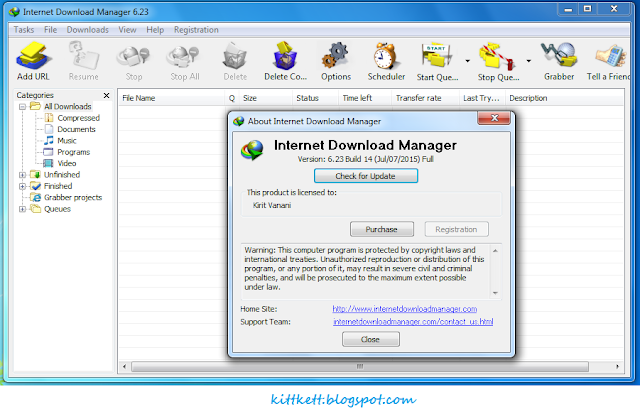This screenshot has height=414, width=640.
Task: Open the internetdownloadmanager.com home site link
Action: pos(405,309)
